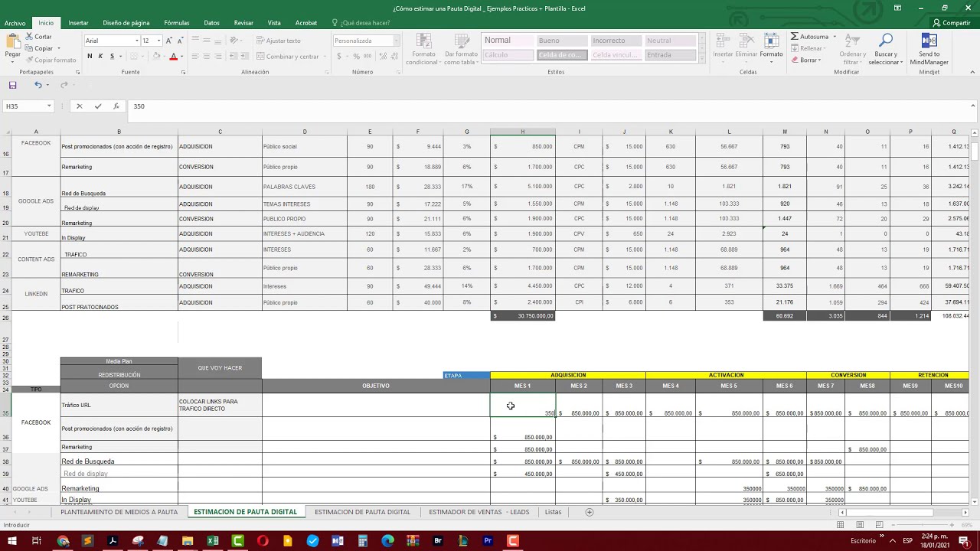Open the Listas sheet tab

tap(553, 512)
